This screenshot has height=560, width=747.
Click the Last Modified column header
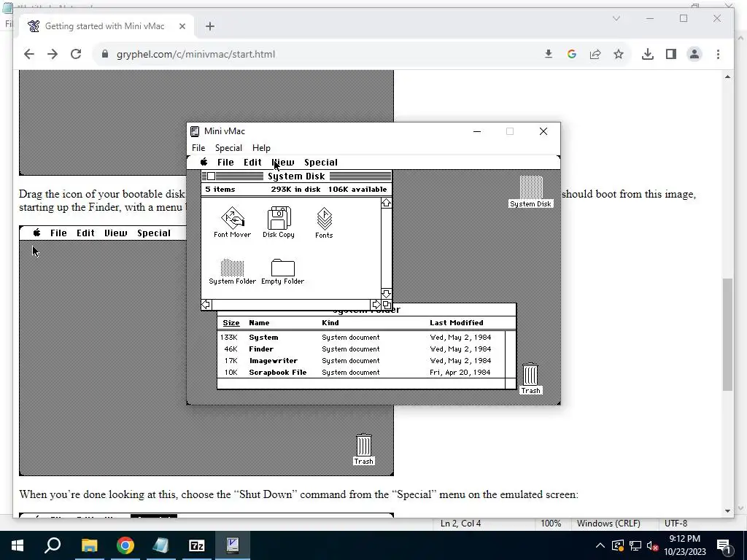pyautogui.click(x=457, y=323)
